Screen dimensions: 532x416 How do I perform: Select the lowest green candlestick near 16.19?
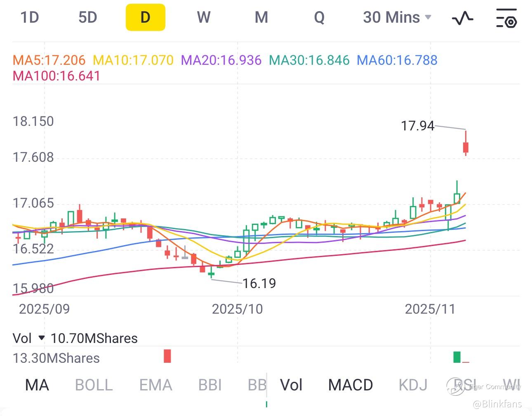click(211, 273)
